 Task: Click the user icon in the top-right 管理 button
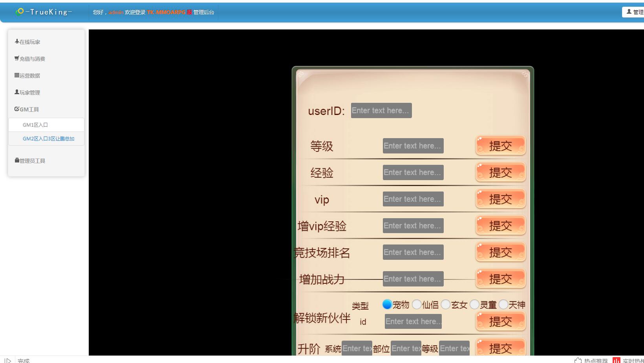629,12
